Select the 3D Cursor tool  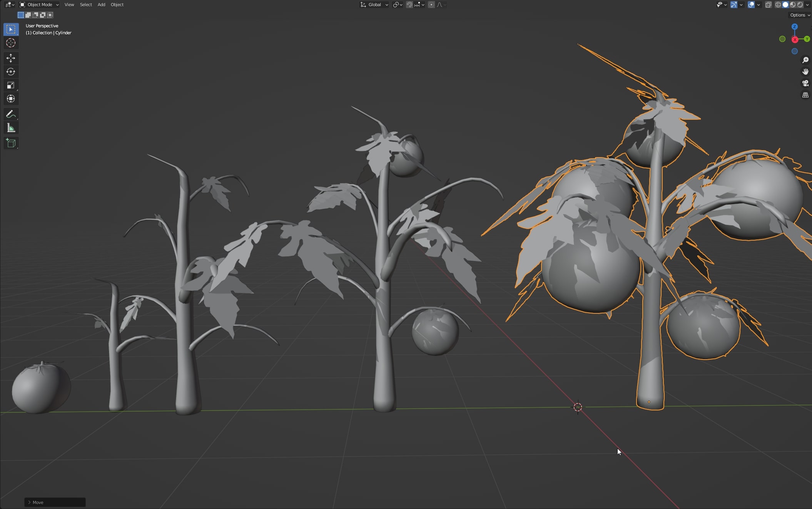pyautogui.click(x=11, y=43)
